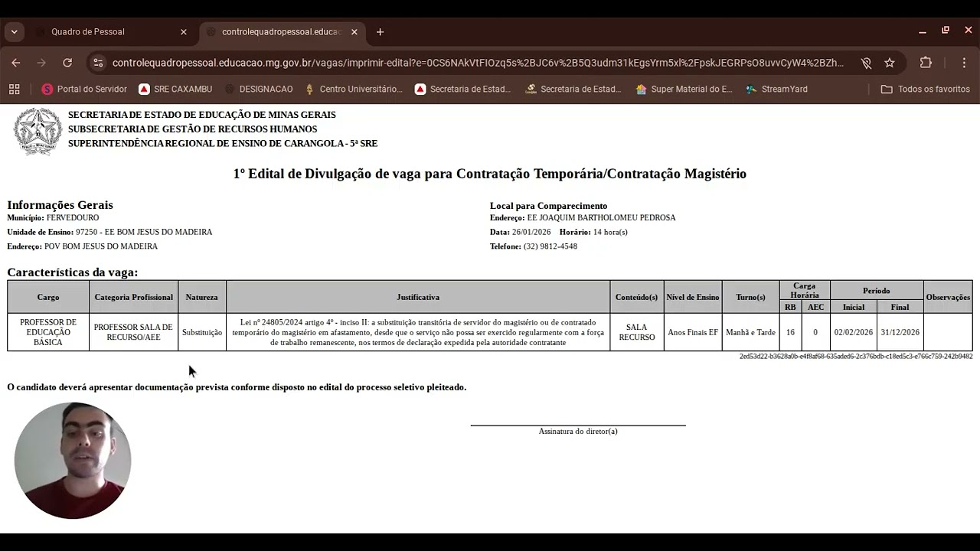Select the Horário 14 hora(s) text

(x=593, y=232)
